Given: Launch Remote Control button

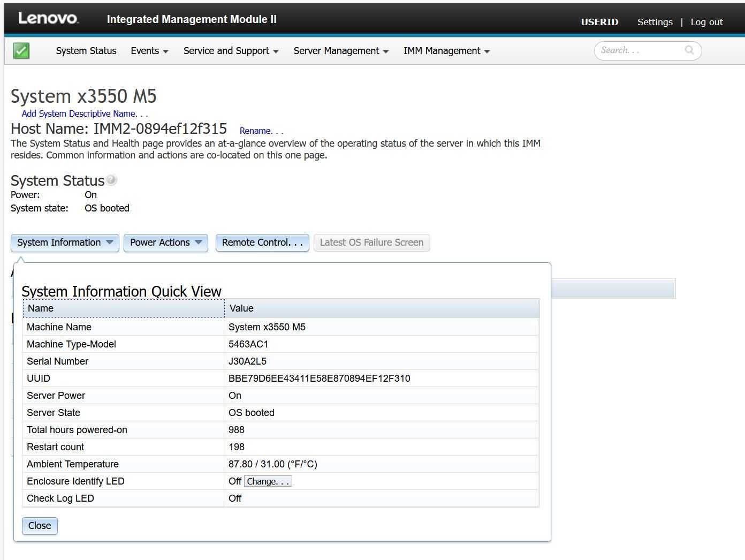Looking at the screenshot, I should coord(262,243).
